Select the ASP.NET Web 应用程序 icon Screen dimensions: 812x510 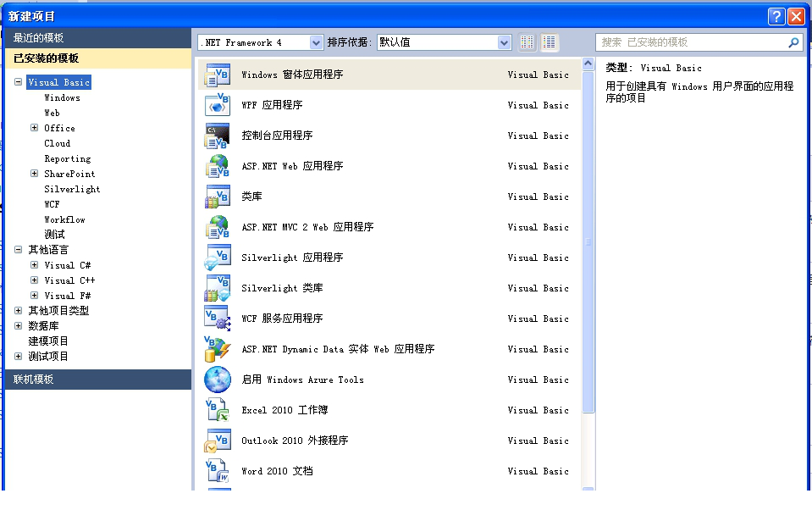pyautogui.click(x=218, y=166)
